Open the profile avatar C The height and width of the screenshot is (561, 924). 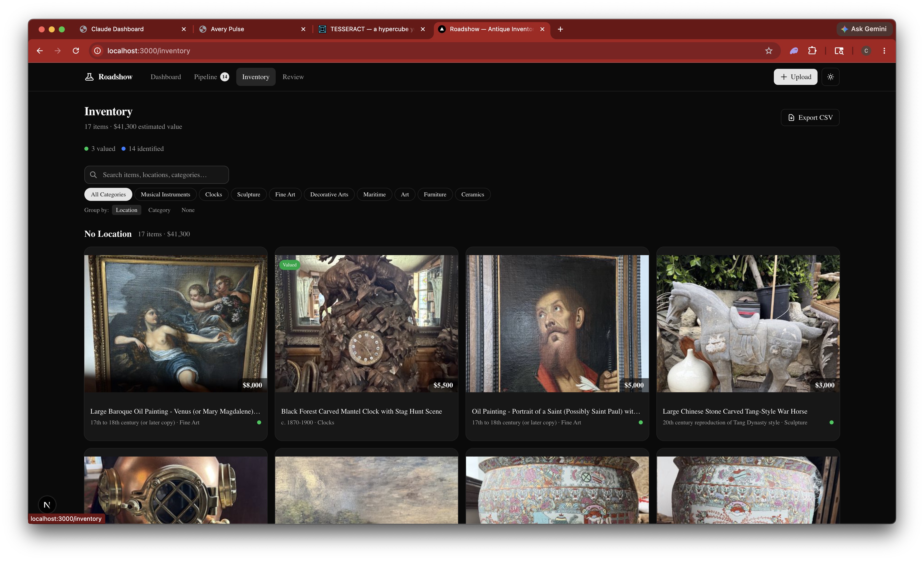866,51
